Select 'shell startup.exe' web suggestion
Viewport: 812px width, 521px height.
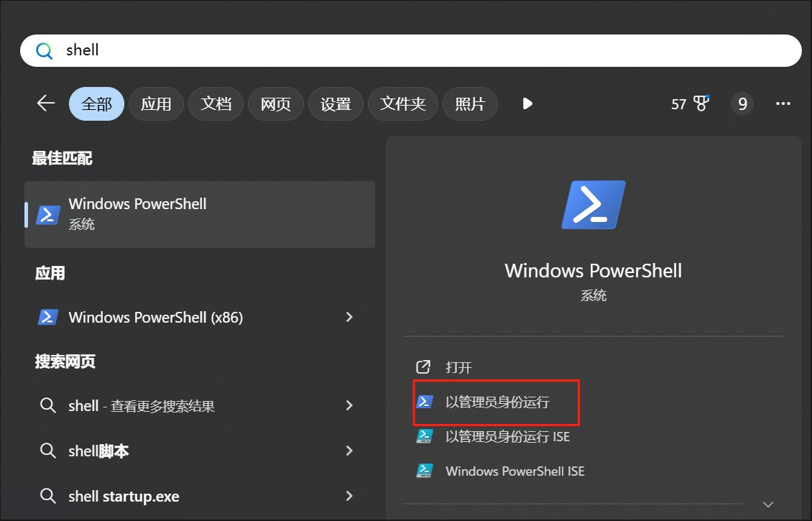tap(200, 496)
